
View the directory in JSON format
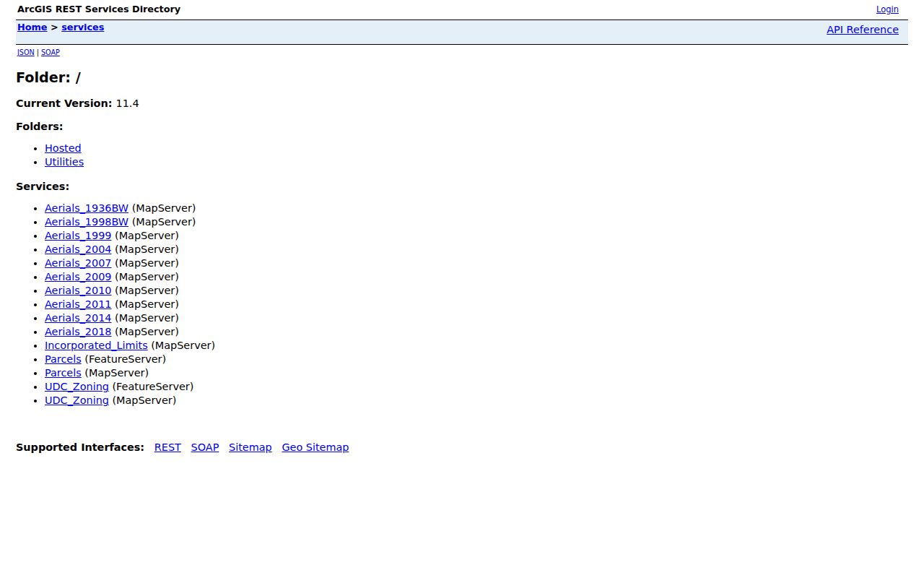pyautogui.click(x=26, y=52)
